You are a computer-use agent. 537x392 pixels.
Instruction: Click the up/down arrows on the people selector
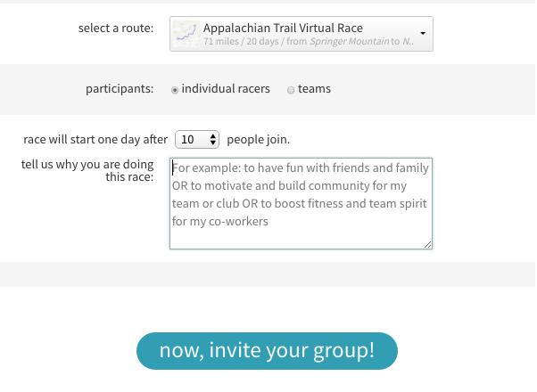[x=213, y=139]
